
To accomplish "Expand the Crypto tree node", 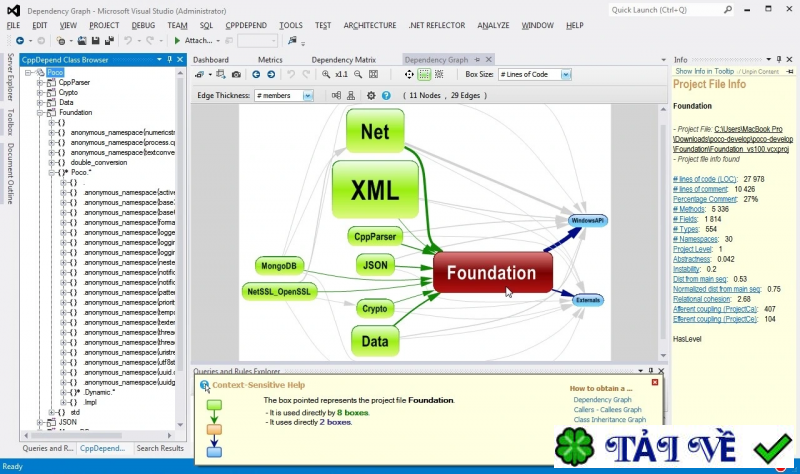I will [40, 92].
